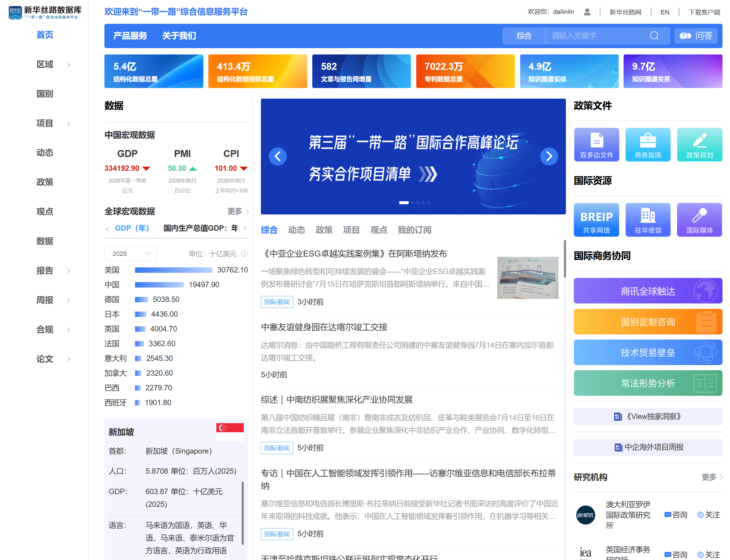
Task: Open 中企海外项目周报 document link
Action: point(648,447)
